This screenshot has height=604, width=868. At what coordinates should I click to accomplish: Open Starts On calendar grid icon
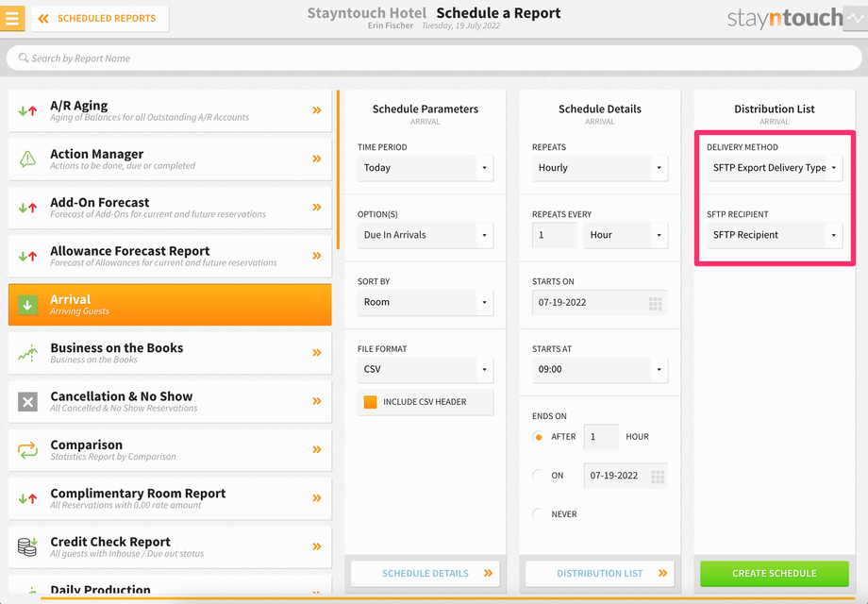pos(656,303)
